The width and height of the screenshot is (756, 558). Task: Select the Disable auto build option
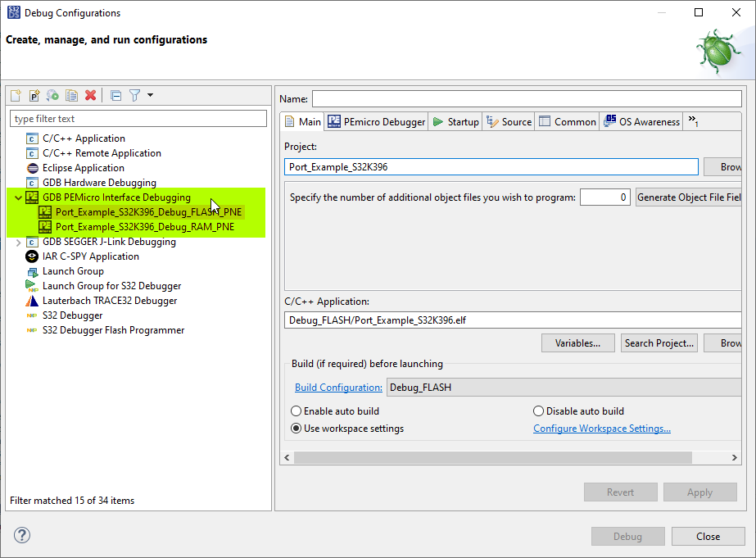pyautogui.click(x=539, y=411)
